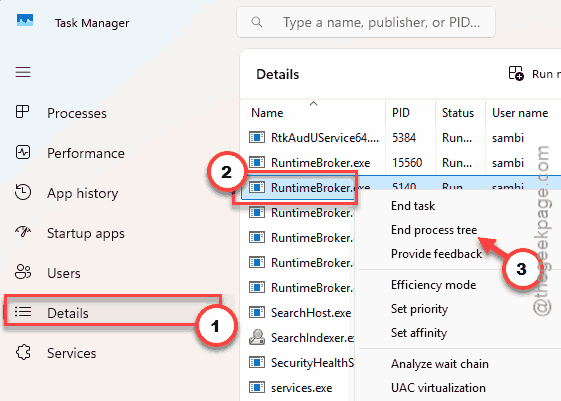Choose UAC virtualization menu entry
This screenshot has width=561, height=401.
(x=438, y=388)
